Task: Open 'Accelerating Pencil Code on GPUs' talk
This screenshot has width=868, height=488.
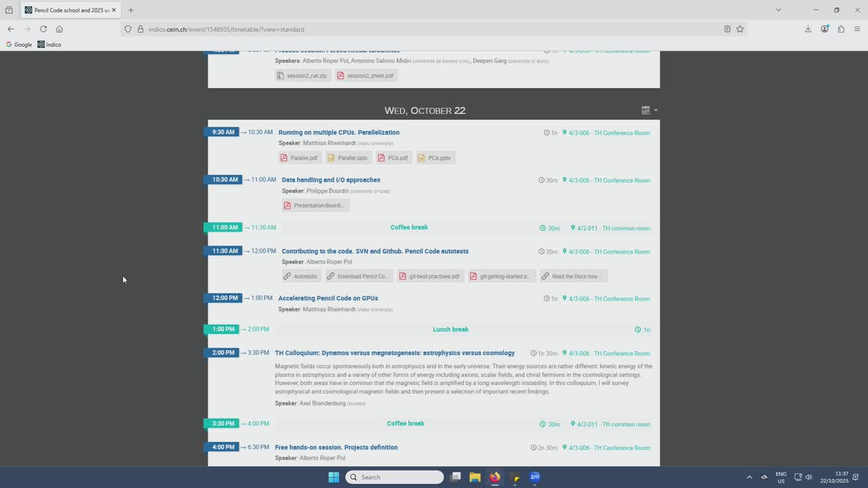Action: point(328,298)
